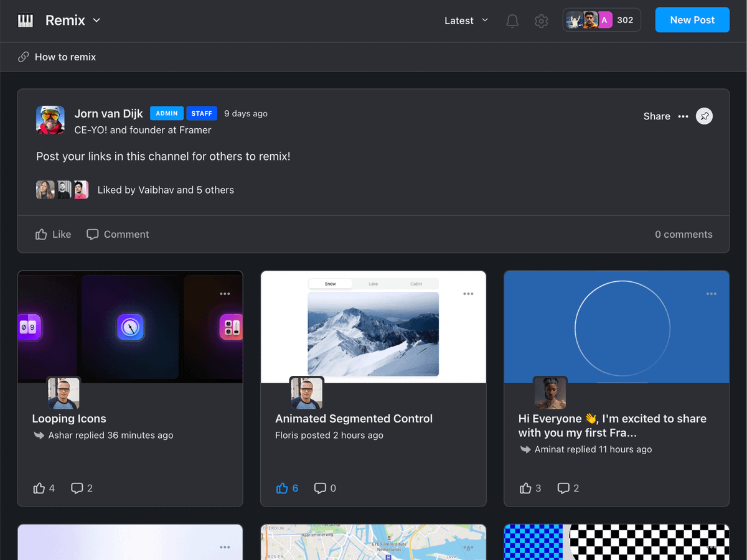Click Share on the pinned post
Screen dimensions: 747x560
click(656, 116)
